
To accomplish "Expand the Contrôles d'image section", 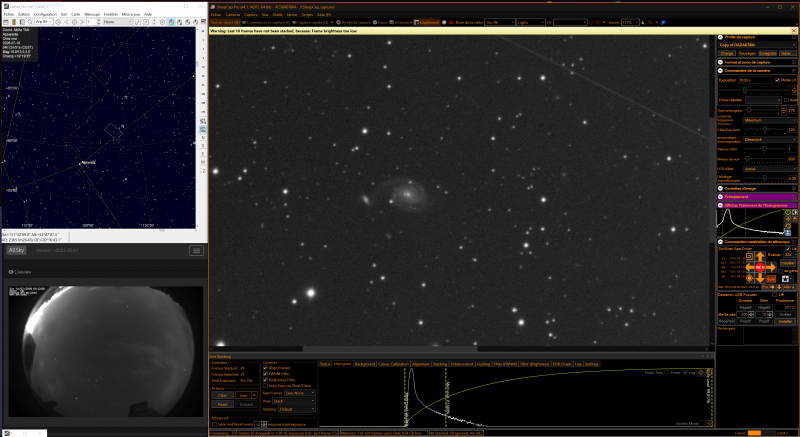I will (x=720, y=188).
